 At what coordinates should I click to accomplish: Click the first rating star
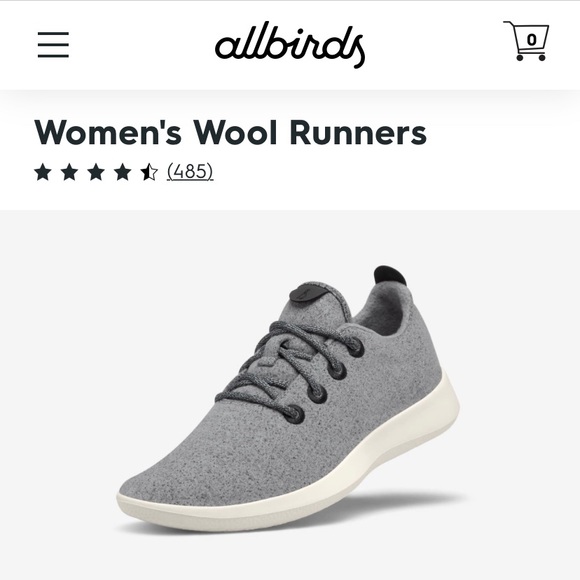tap(43, 172)
